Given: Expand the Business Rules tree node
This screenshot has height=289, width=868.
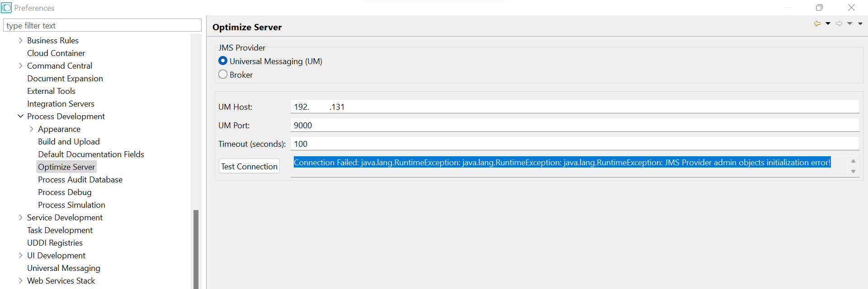Looking at the screenshot, I should (x=20, y=40).
